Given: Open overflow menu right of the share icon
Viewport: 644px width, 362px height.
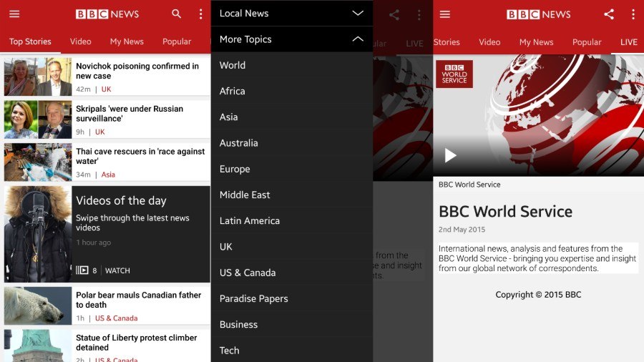Looking at the screenshot, I should point(633,14).
